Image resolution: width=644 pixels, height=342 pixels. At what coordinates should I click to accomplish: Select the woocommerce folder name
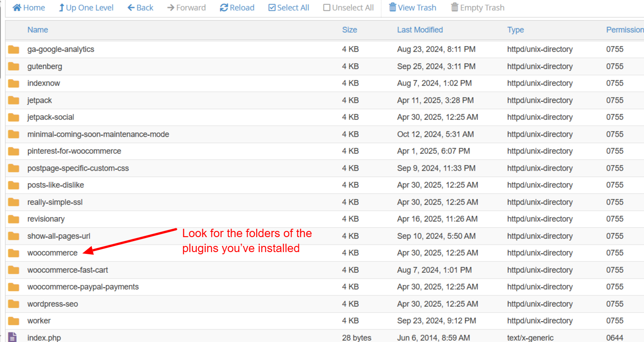tap(52, 253)
